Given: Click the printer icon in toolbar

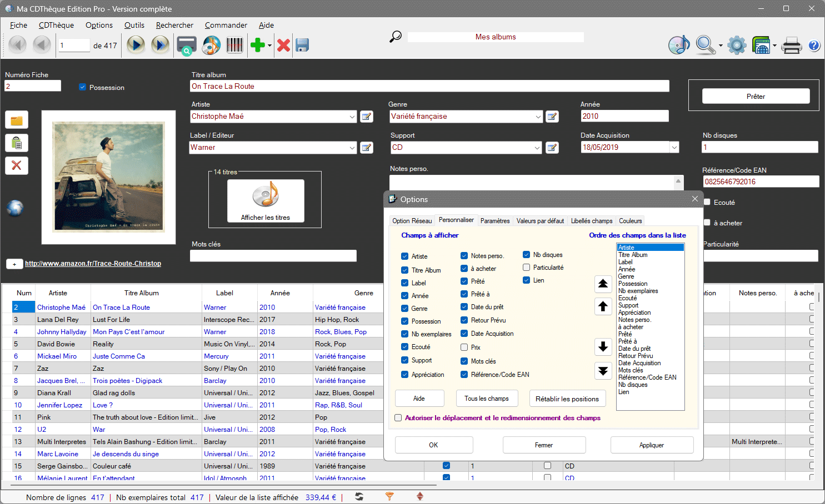Looking at the screenshot, I should [x=791, y=45].
